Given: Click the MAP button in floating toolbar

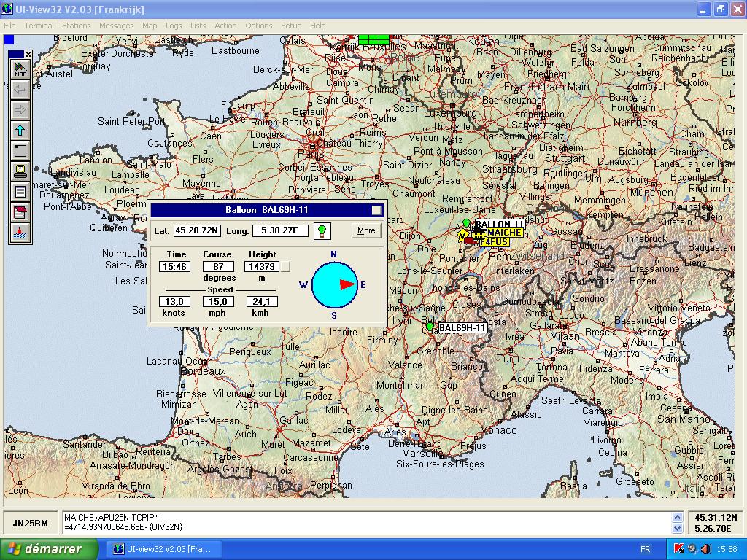Looking at the screenshot, I should point(20,69).
